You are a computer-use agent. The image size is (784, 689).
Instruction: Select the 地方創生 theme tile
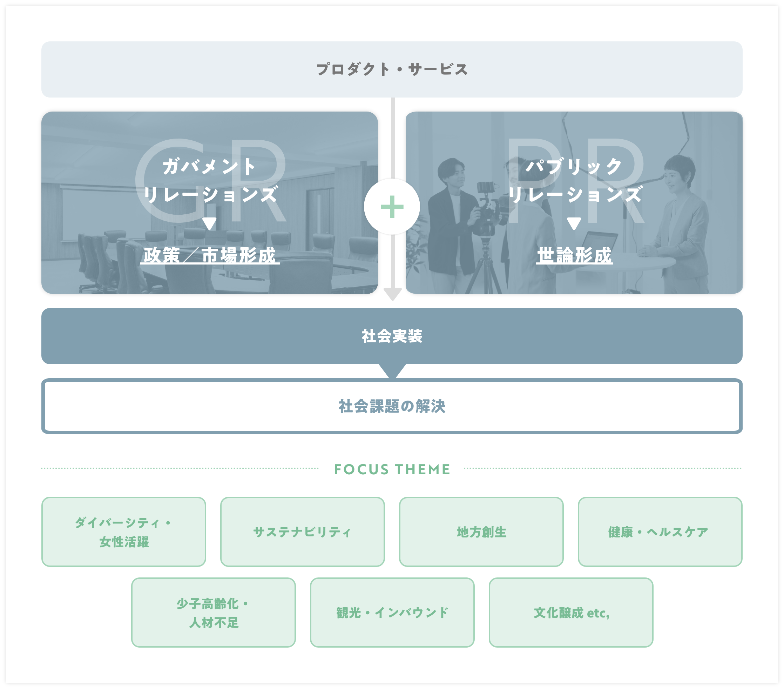point(481,531)
